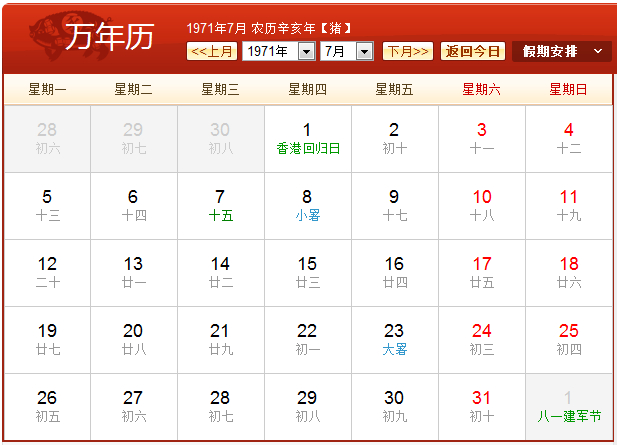
Task: Select July 9 十七
Action: tap(395, 206)
